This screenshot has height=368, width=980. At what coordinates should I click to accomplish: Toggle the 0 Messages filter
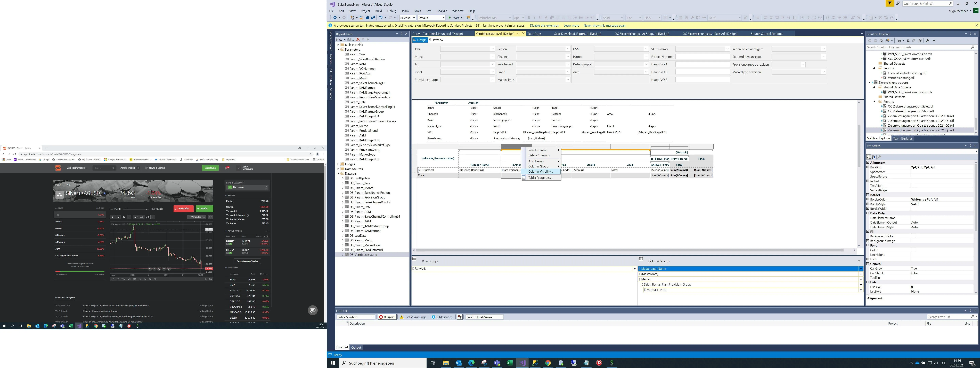[442, 317]
